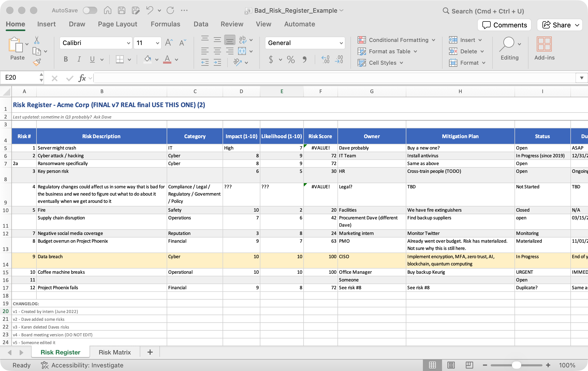Click the Undo arrow icon

click(150, 10)
